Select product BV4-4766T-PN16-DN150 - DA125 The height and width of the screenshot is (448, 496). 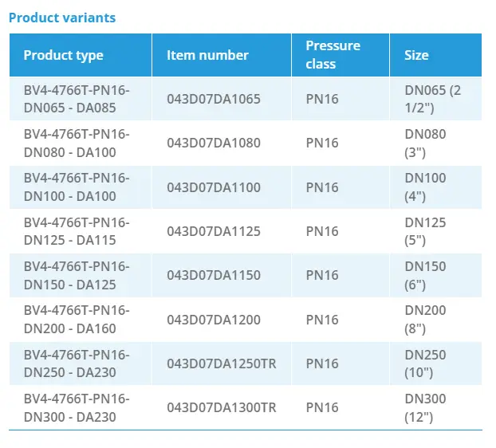coord(77,275)
